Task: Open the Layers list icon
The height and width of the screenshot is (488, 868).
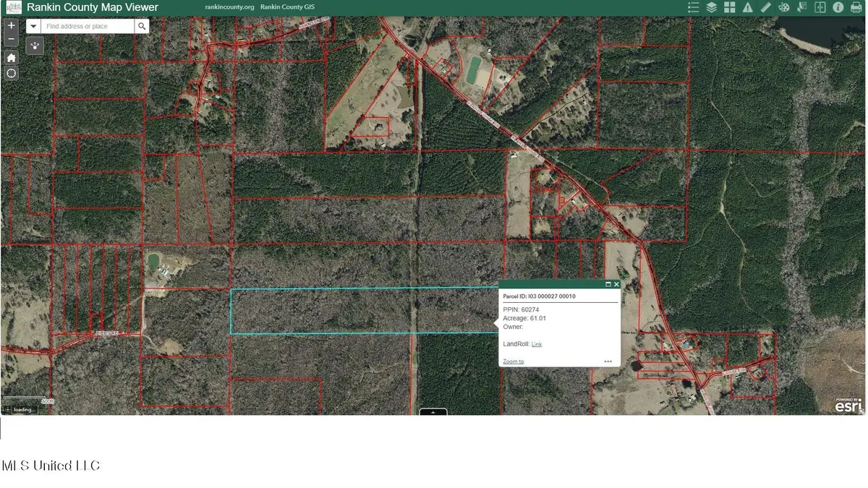Action: [x=710, y=7]
